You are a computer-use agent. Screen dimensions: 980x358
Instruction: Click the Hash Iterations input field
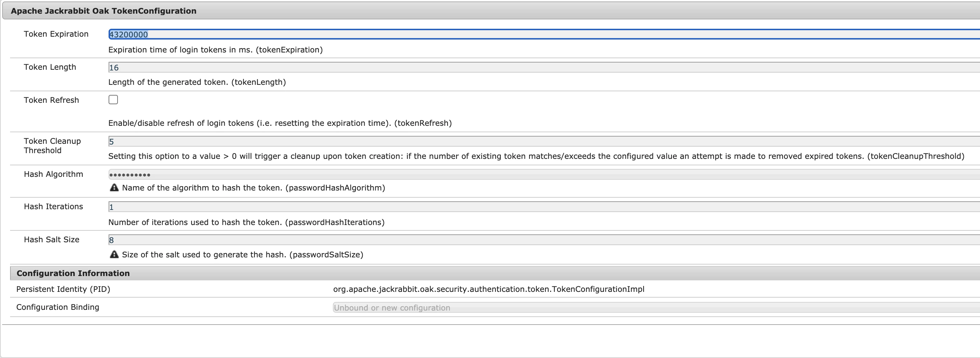coord(544,207)
